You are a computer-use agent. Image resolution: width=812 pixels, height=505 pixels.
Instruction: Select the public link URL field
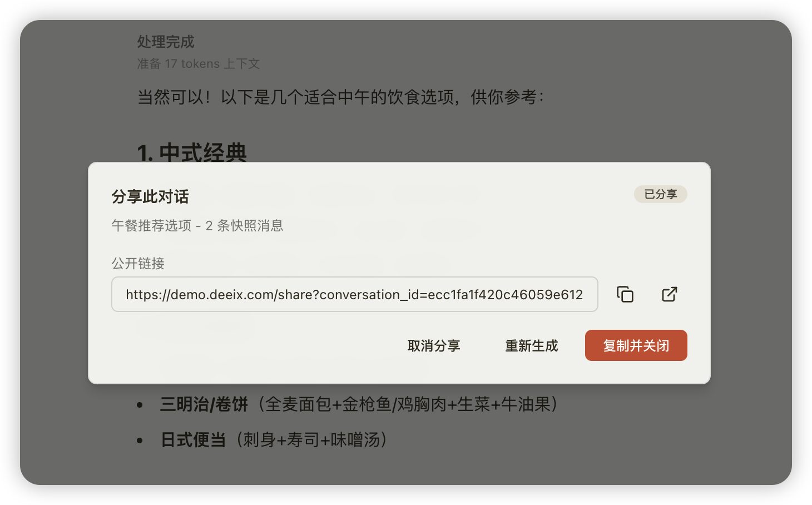(x=355, y=294)
